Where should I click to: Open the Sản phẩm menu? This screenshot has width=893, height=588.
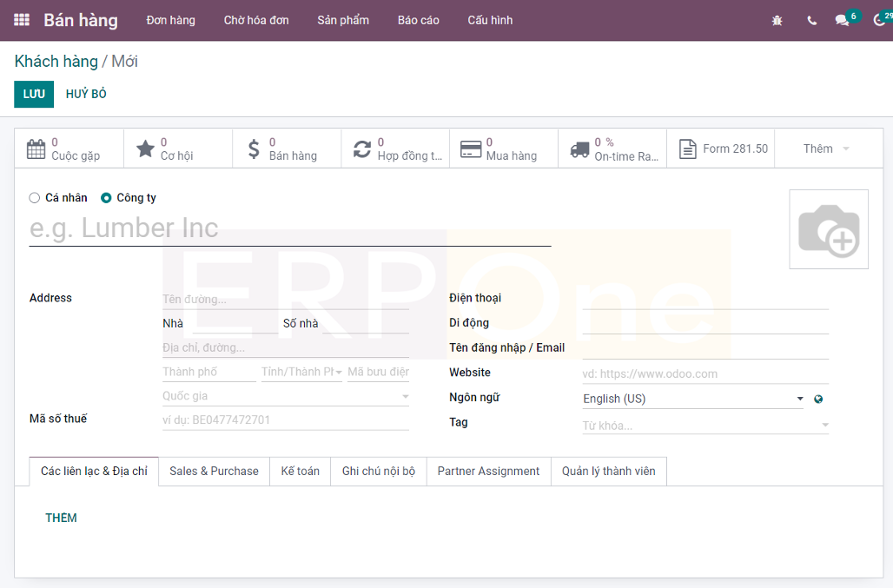point(343,20)
